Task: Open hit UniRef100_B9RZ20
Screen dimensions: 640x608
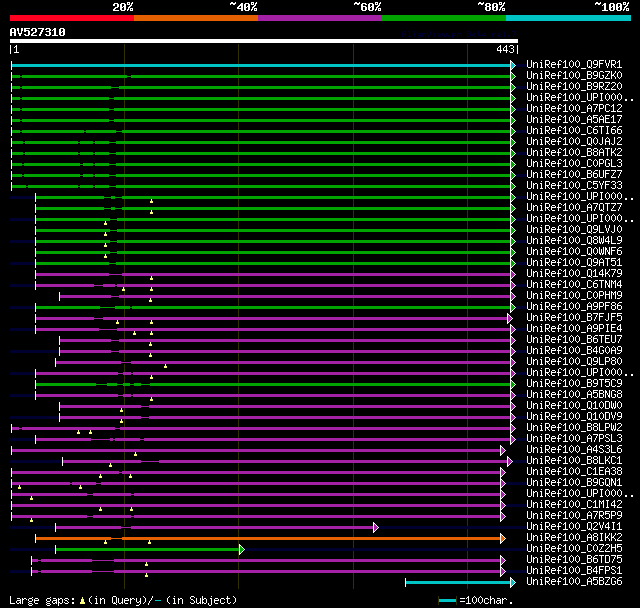Action: pos(574,87)
